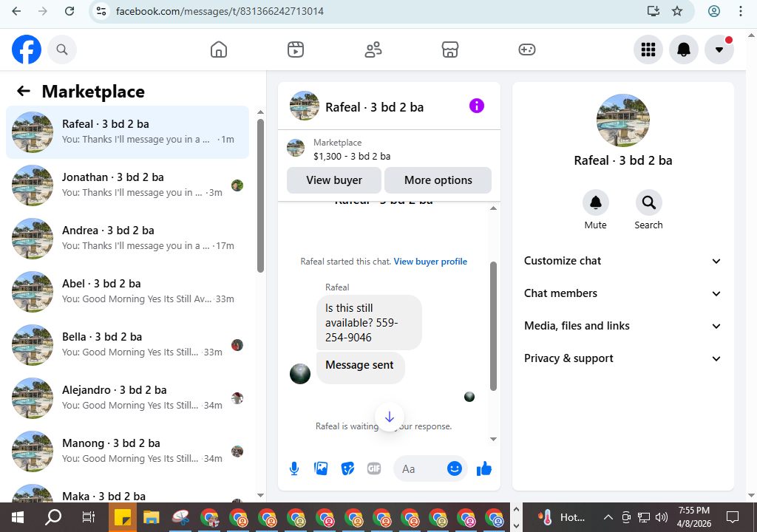The width and height of the screenshot is (757, 532).
Task: Attach a photo using the image icon
Action: 321,468
